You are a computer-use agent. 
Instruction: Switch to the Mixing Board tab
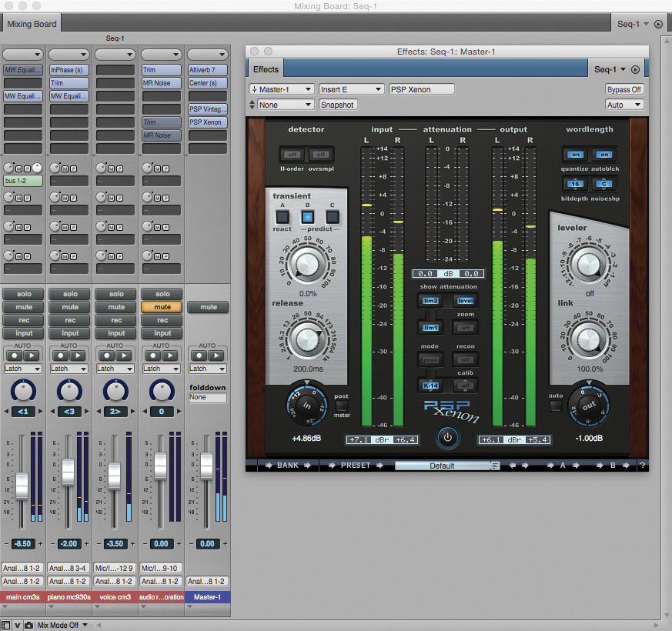(x=32, y=24)
